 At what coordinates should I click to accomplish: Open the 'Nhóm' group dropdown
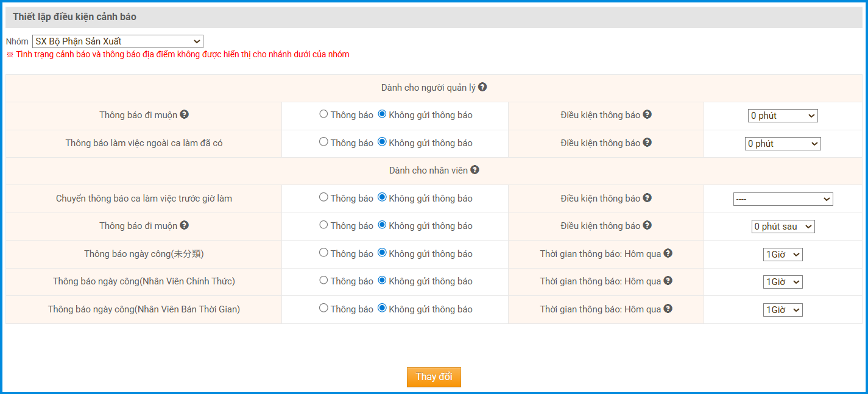point(118,41)
